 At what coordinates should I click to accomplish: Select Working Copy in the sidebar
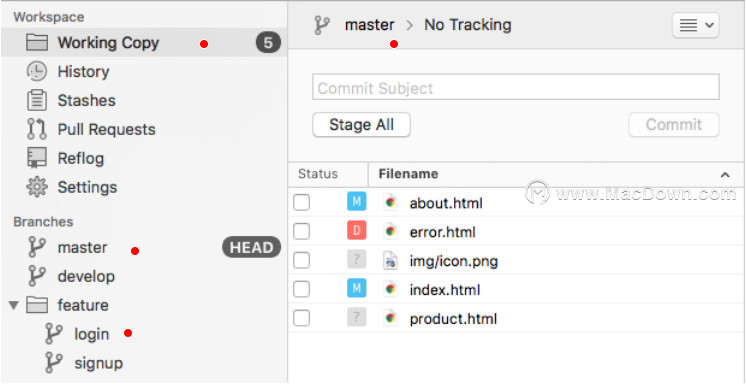(x=144, y=43)
